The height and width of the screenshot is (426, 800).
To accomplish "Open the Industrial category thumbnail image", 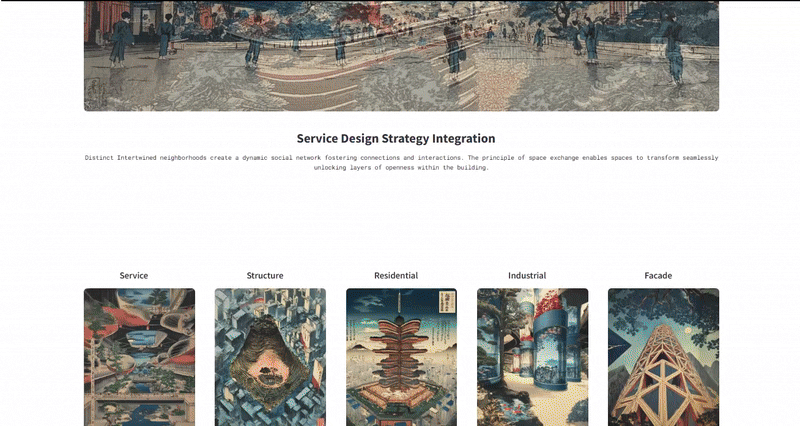I will [x=533, y=357].
